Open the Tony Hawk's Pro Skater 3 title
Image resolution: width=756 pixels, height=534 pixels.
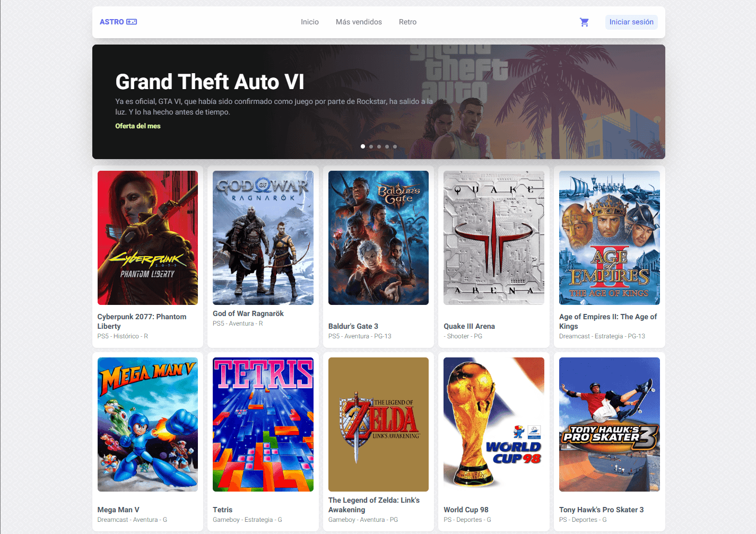(x=602, y=510)
